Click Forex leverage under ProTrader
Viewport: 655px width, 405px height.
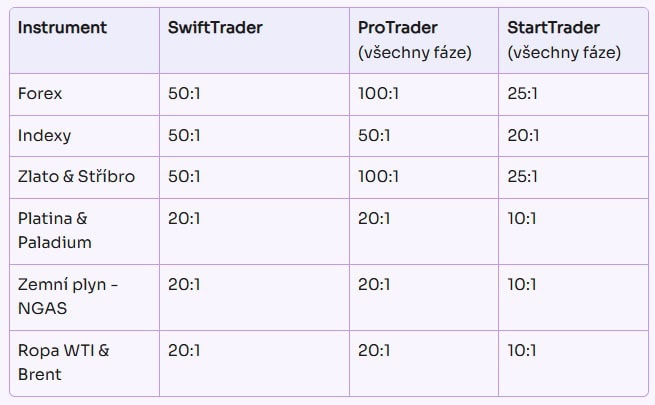(378, 94)
